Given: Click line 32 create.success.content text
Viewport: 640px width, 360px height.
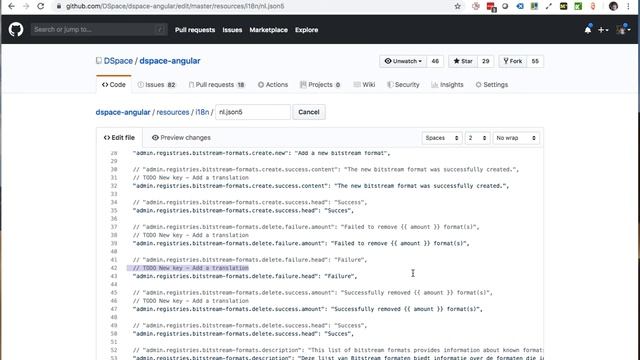Looking at the screenshot, I should pos(321,186).
